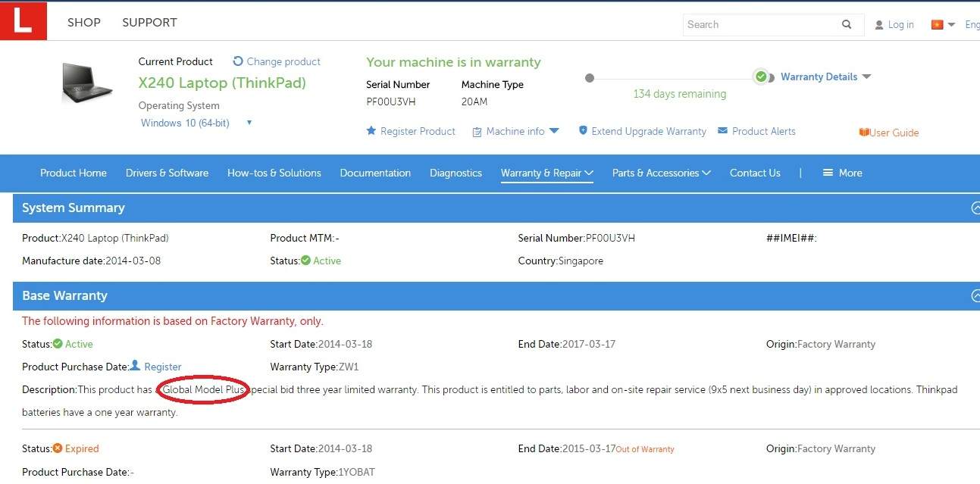Click 'Serial Number:PF00U3VH' in System Summary

pos(577,238)
